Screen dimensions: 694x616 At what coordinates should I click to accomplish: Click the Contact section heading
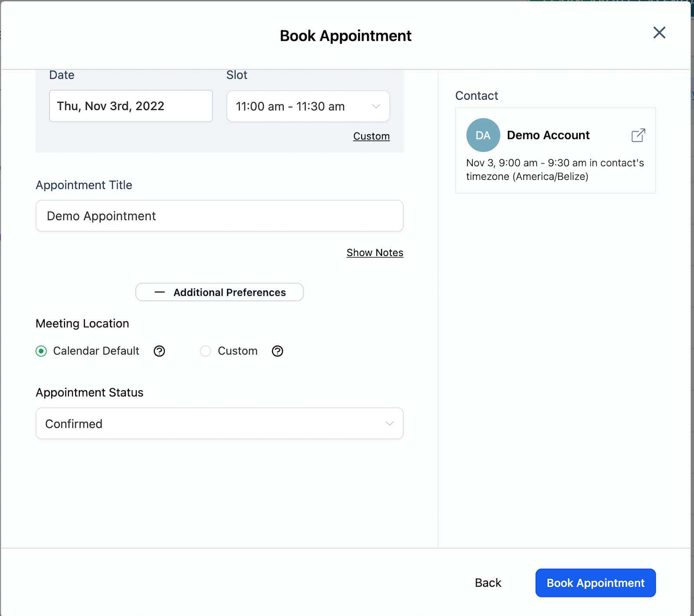tap(477, 96)
